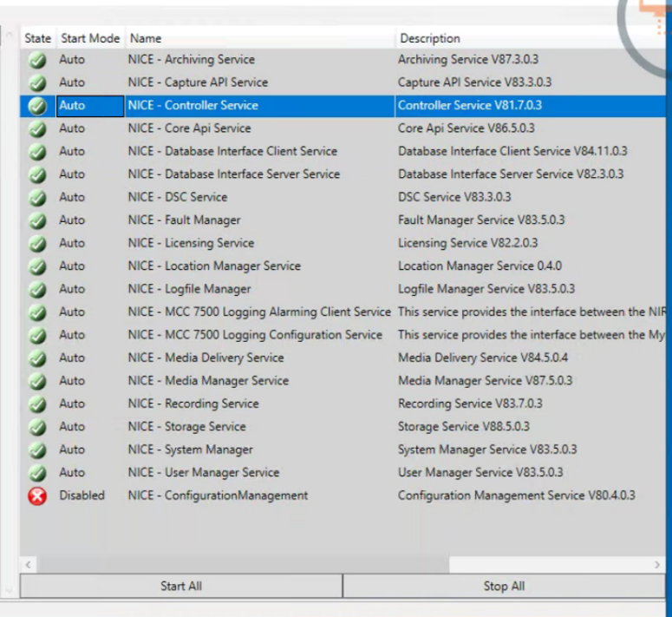Select NICE - MCC 7500 Logging Alarming Client Service
Screen dimensions: 672x617
(260, 312)
